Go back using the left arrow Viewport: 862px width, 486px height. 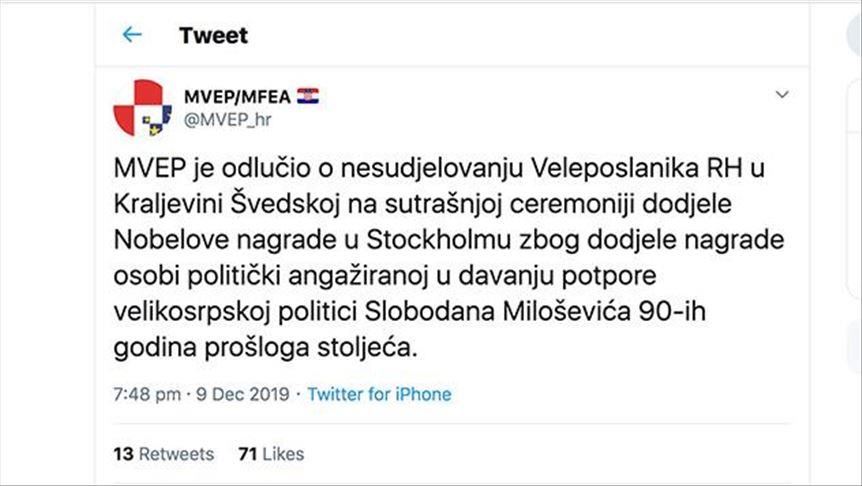[x=131, y=35]
